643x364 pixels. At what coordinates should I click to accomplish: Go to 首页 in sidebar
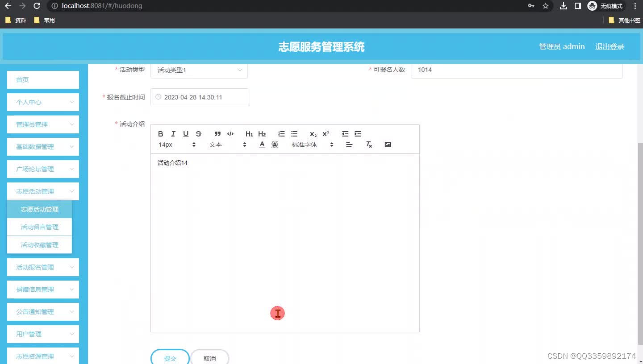coord(43,80)
